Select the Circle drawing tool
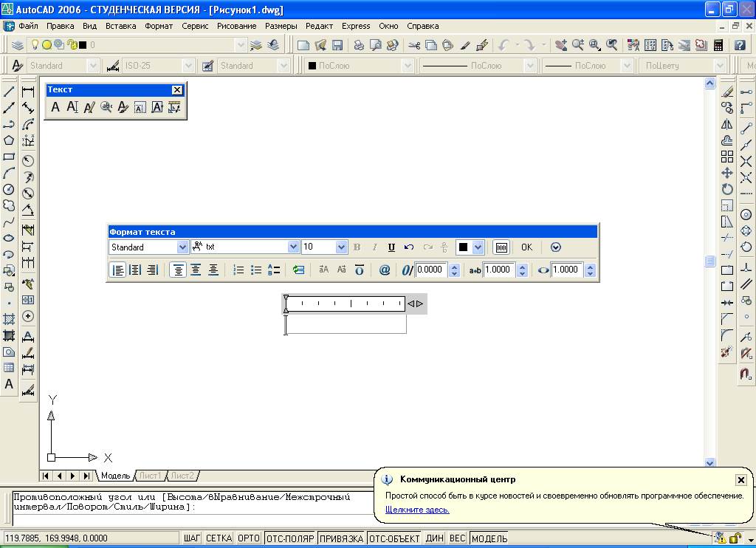 pyautogui.click(x=9, y=190)
